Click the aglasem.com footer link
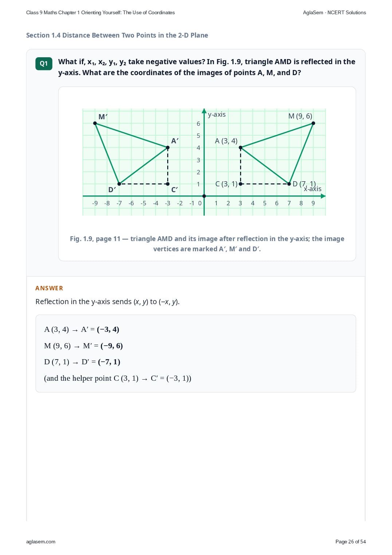This screenshot has width=392, height=555. (x=41, y=542)
